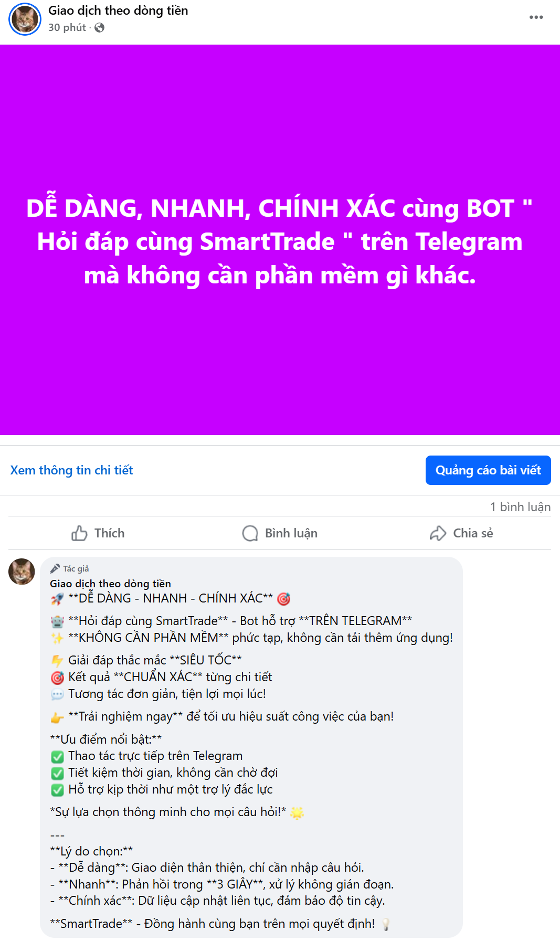Select the Bình luận button label
This screenshot has height=941, width=560.
point(291,533)
